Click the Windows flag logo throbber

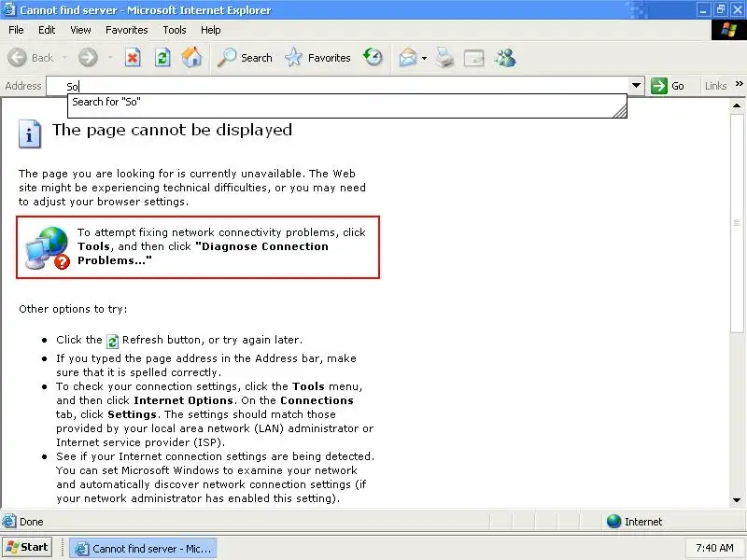click(x=728, y=30)
